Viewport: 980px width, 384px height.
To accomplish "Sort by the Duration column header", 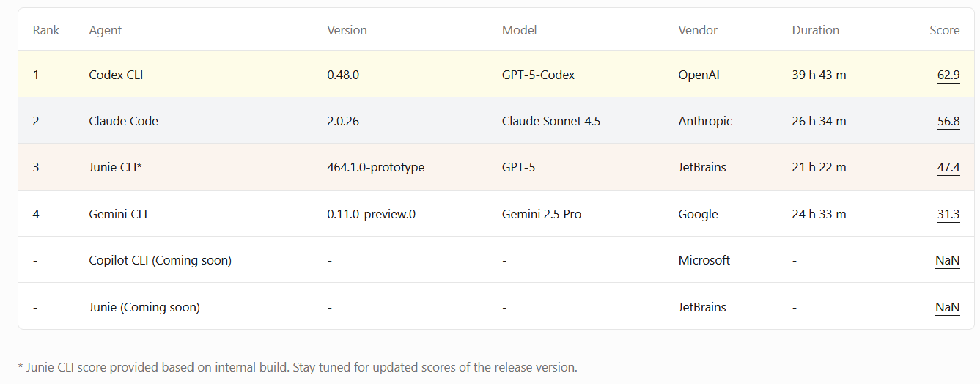I will [815, 30].
